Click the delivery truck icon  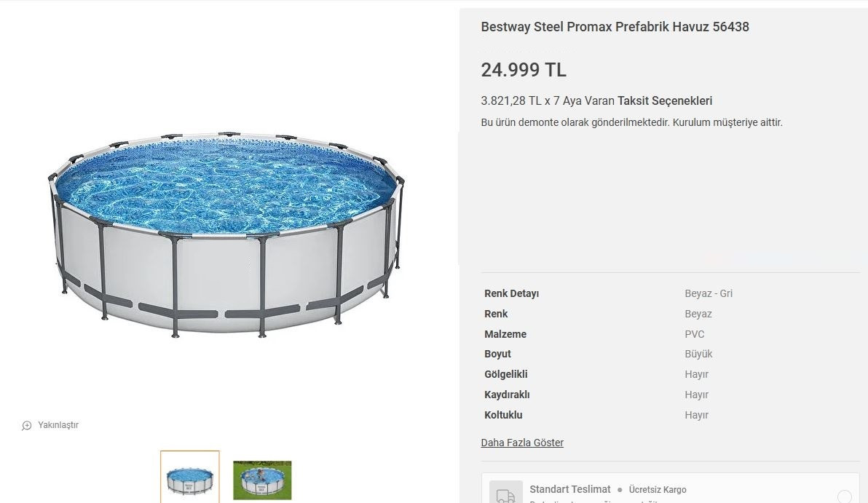[505, 495]
